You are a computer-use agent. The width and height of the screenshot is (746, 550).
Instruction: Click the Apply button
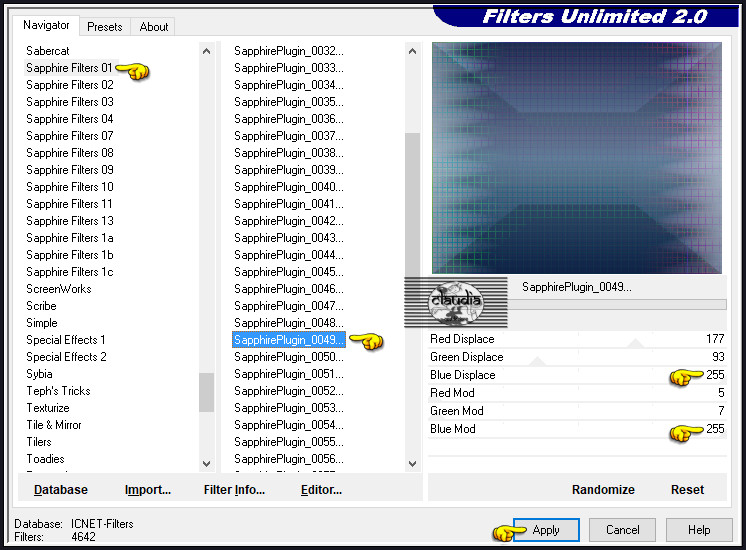pos(546,530)
